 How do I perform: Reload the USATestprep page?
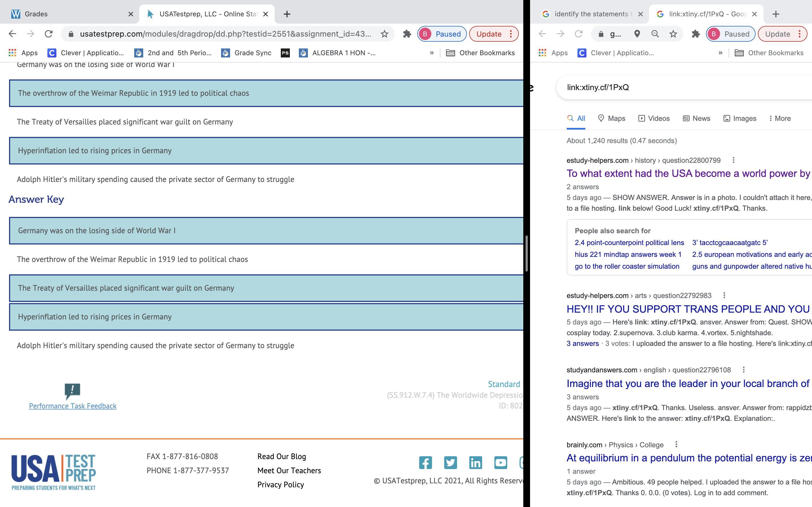tap(49, 34)
